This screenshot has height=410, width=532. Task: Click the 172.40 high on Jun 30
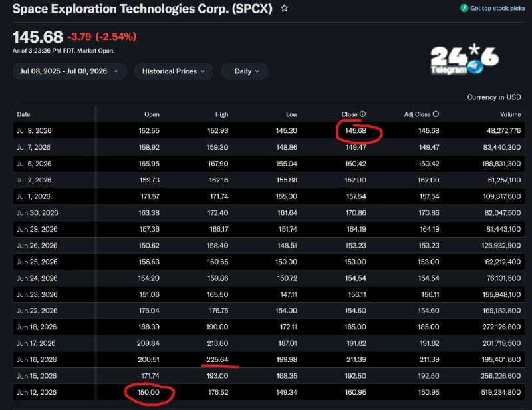tap(217, 212)
